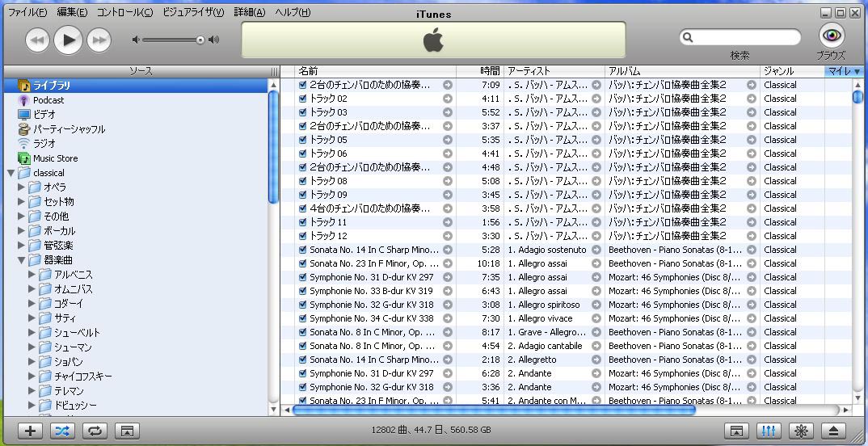The image size is (868, 446).
Task: Uncheck トラック 05 checkbox
Action: [302, 140]
